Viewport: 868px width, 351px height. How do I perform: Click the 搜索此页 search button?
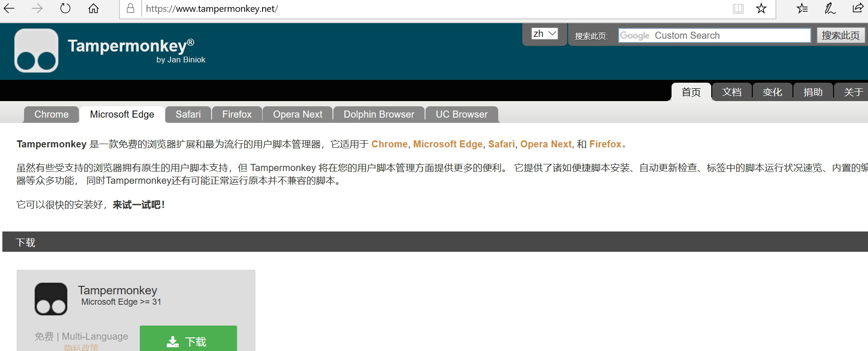(841, 35)
